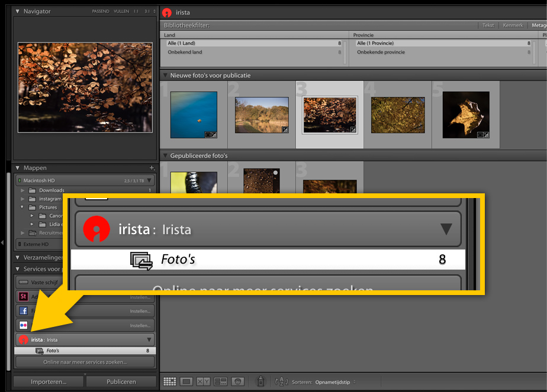This screenshot has height=392, width=547.
Task: Click the plus icon in Mappen panel
Action: (x=152, y=168)
